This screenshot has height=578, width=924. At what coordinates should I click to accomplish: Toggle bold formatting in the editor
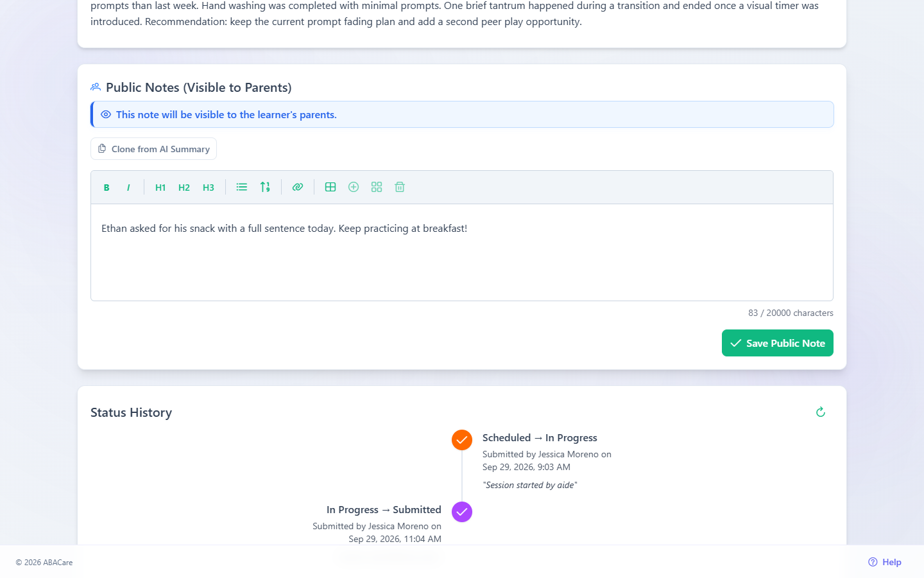(x=107, y=188)
